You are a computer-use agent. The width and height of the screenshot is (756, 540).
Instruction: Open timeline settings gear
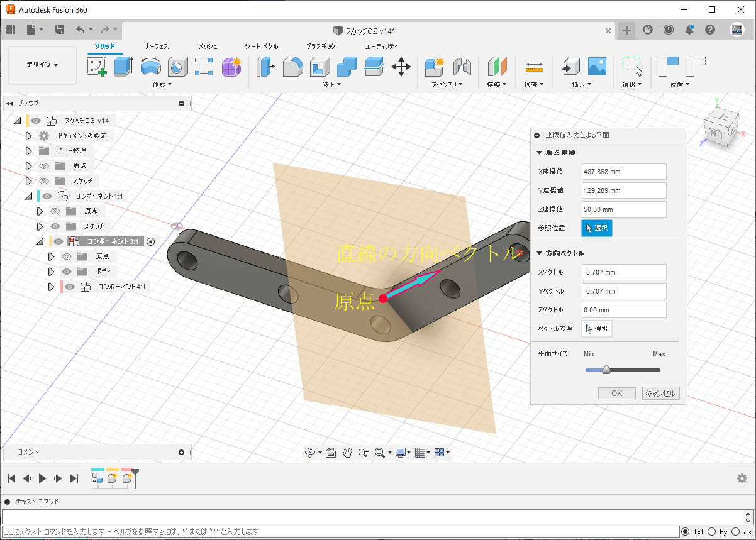(x=742, y=478)
